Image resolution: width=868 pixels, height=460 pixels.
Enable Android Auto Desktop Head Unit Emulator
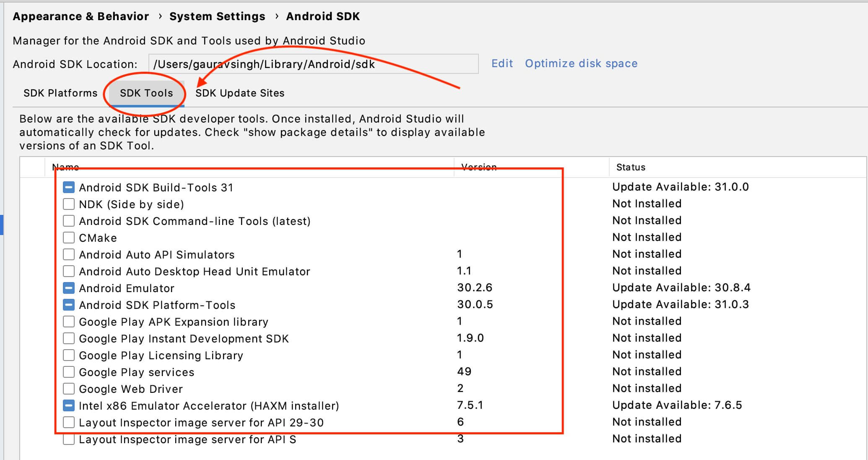pyautogui.click(x=68, y=271)
